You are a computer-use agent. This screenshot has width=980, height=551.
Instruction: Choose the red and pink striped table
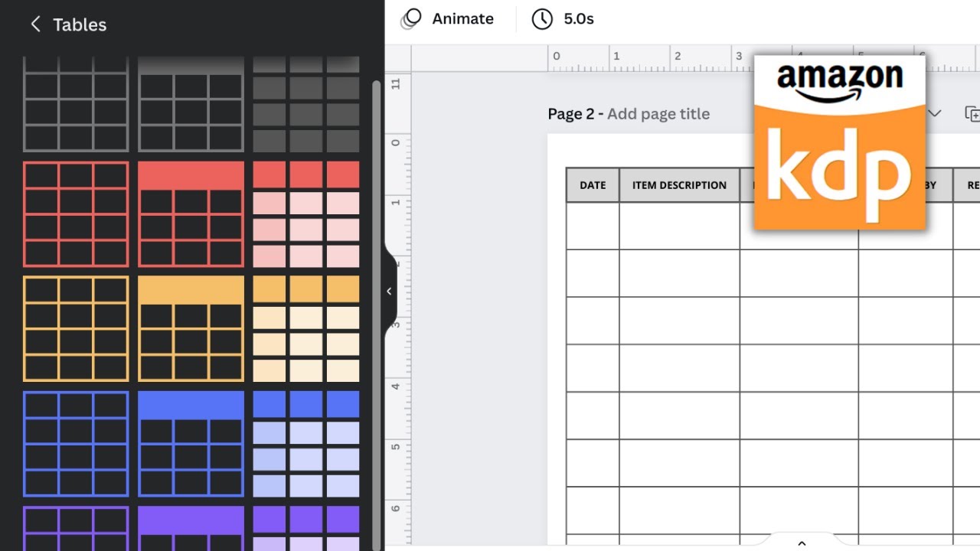pos(306,214)
